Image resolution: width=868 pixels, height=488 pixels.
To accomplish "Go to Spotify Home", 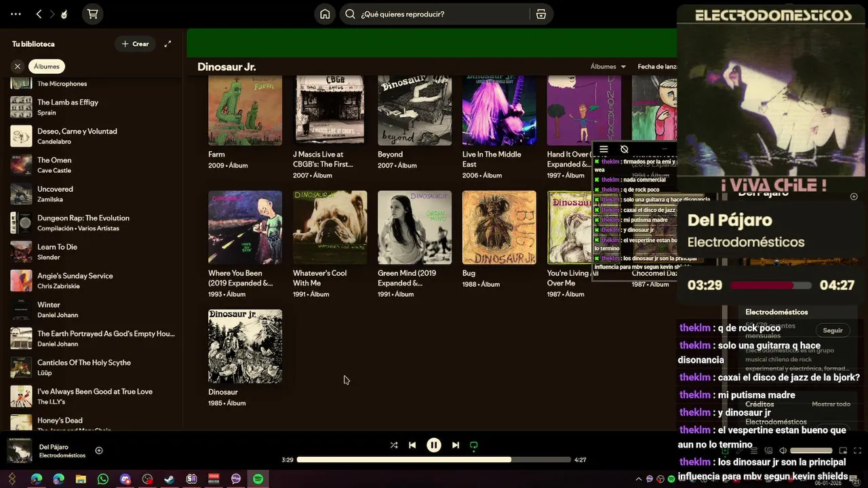I will tap(325, 14).
